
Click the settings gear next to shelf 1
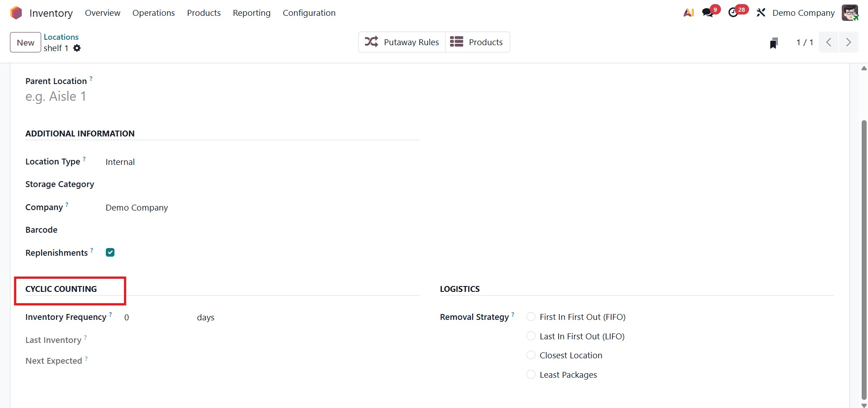[77, 48]
